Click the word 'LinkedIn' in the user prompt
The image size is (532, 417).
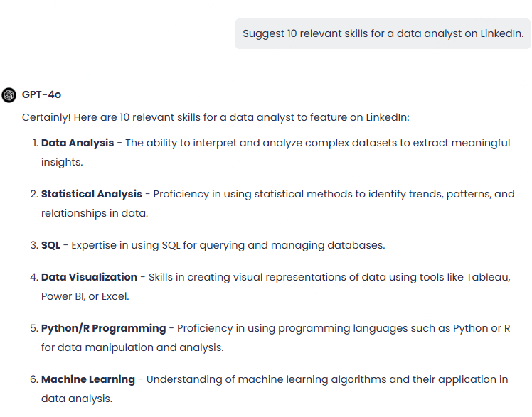(x=501, y=33)
